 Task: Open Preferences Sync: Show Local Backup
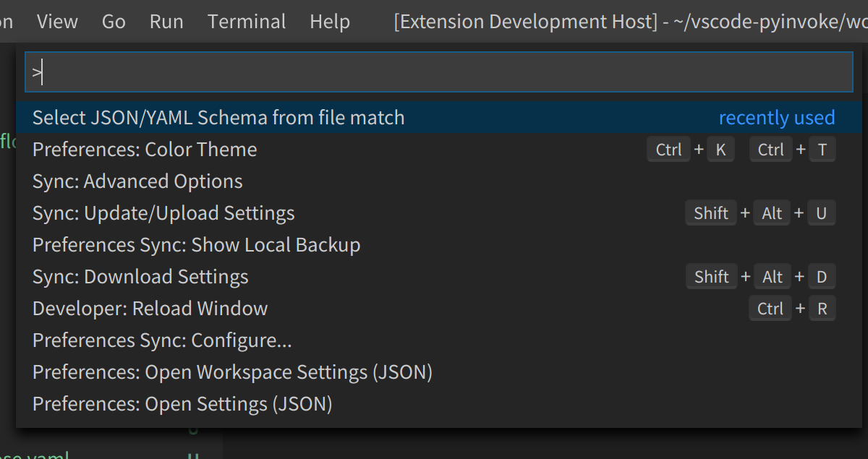pos(196,245)
